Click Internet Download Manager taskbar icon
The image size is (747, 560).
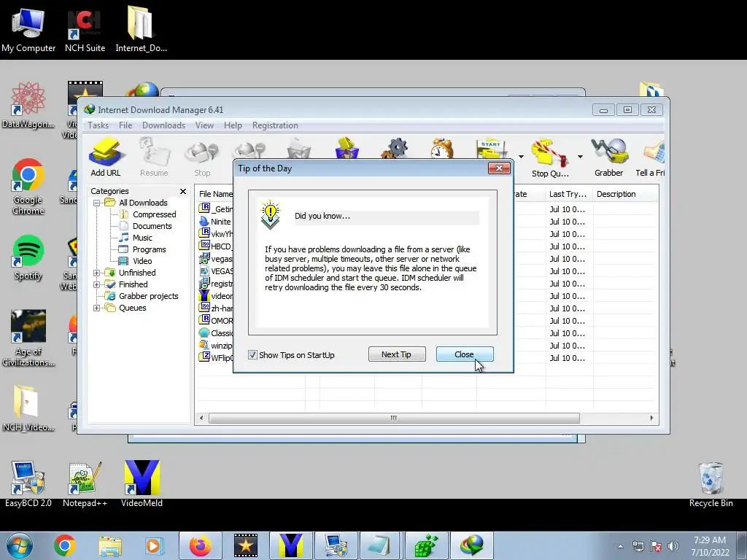point(472,545)
